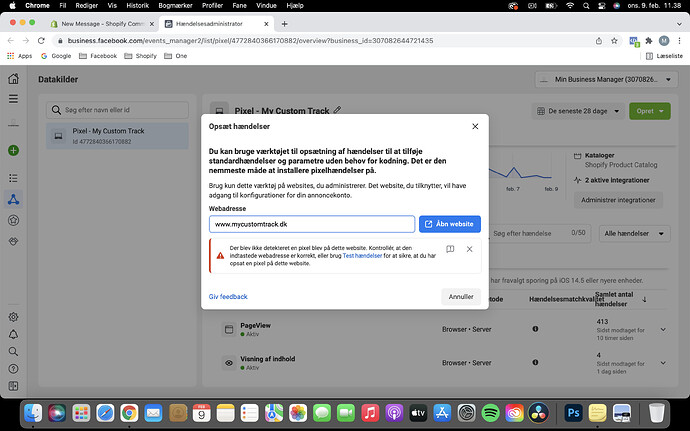Click the Administrer integrationer button
This screenshot has height=431, width=690.
[618, 200]
